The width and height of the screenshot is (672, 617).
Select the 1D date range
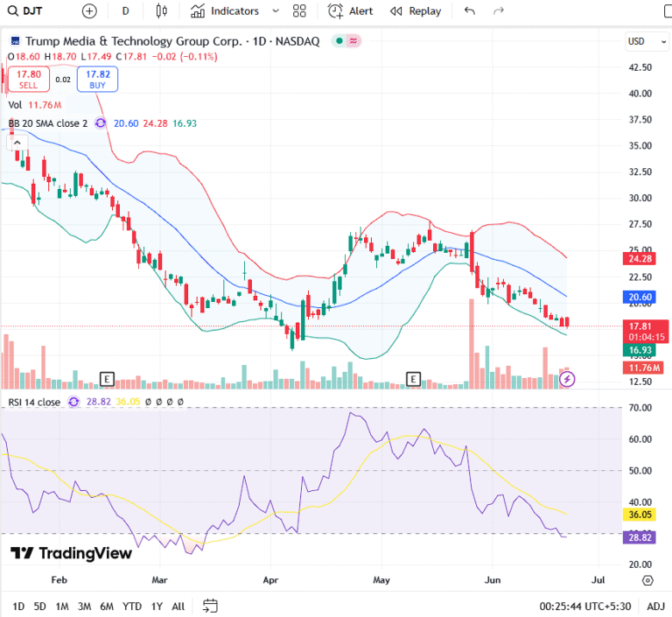pos(18,606)
